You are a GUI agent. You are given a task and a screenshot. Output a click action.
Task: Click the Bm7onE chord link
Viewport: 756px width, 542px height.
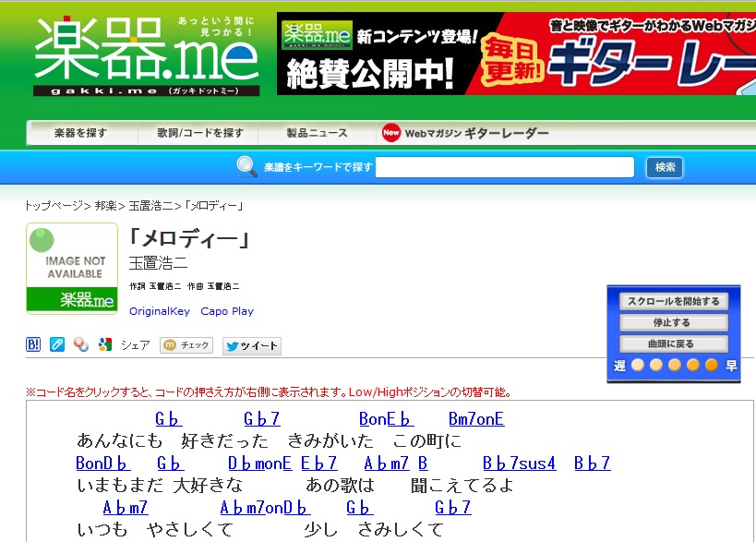pyautogui.click(x=476, y=419)
